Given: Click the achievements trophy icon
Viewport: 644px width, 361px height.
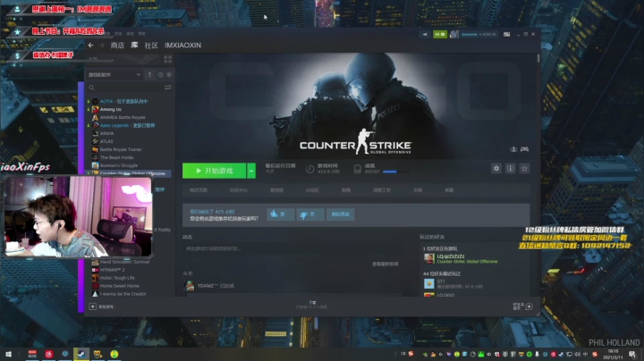Looking at the screenshot, I should tap(357, 169).
